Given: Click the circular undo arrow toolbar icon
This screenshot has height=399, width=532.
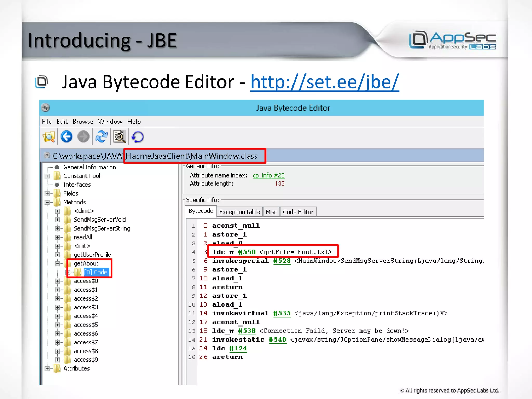Looking at the screenshot, I should click(138, 137).
